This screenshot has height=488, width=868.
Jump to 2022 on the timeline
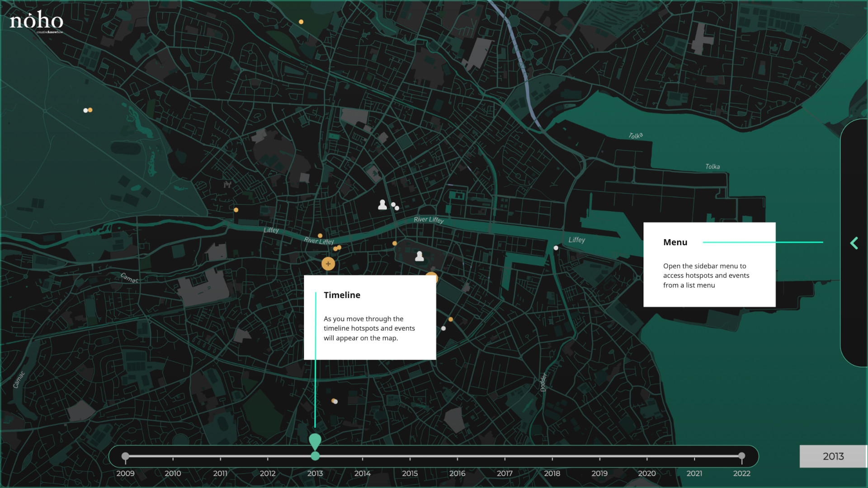coord(741,473)
